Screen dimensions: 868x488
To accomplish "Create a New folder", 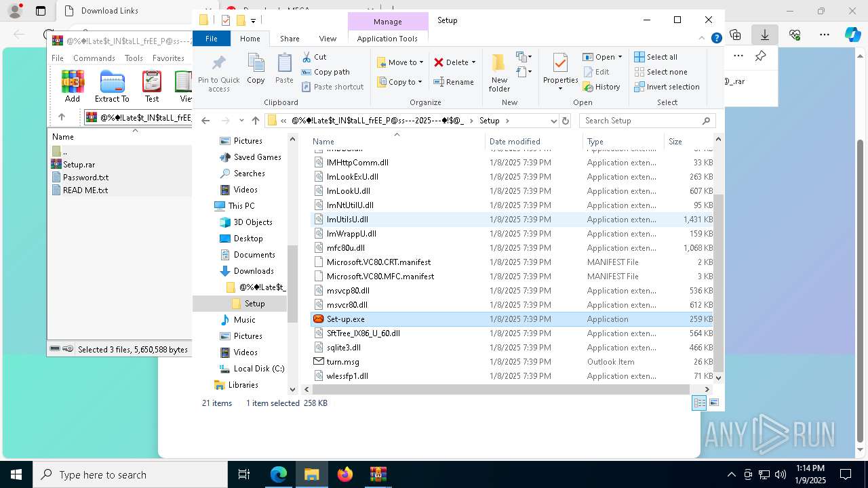I will click(499, 73).
